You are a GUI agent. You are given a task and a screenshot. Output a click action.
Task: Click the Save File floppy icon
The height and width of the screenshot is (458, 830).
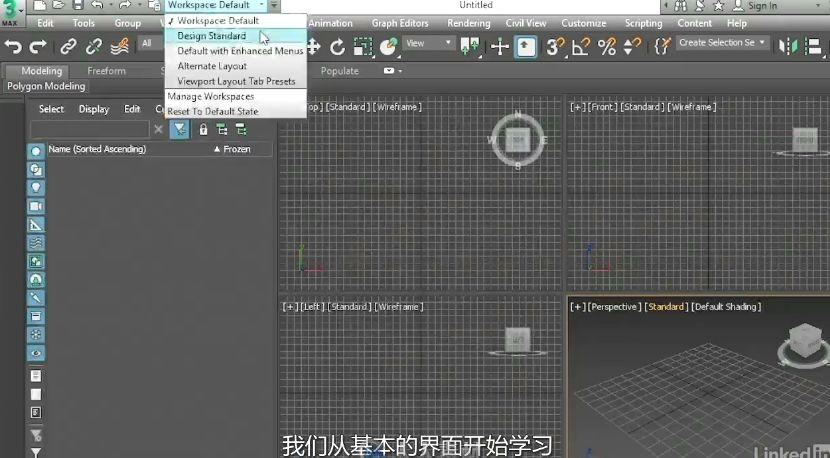(x=78, y=5)
